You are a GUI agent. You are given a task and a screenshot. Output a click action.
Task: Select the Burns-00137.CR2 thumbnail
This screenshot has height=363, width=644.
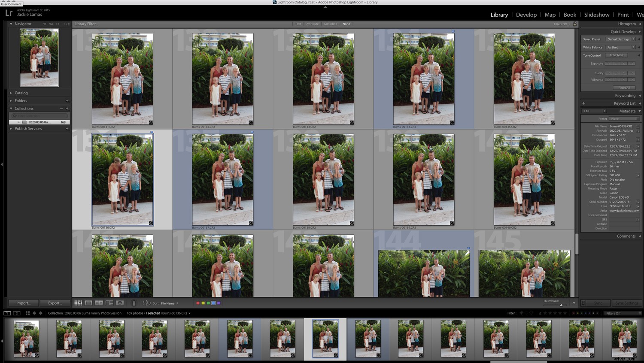point(223,179)
